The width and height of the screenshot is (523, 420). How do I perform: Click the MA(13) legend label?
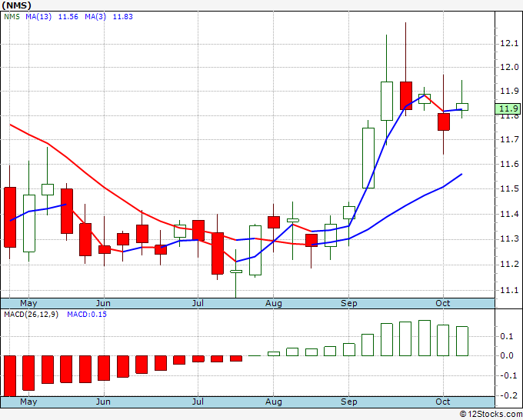pos(38,17)
